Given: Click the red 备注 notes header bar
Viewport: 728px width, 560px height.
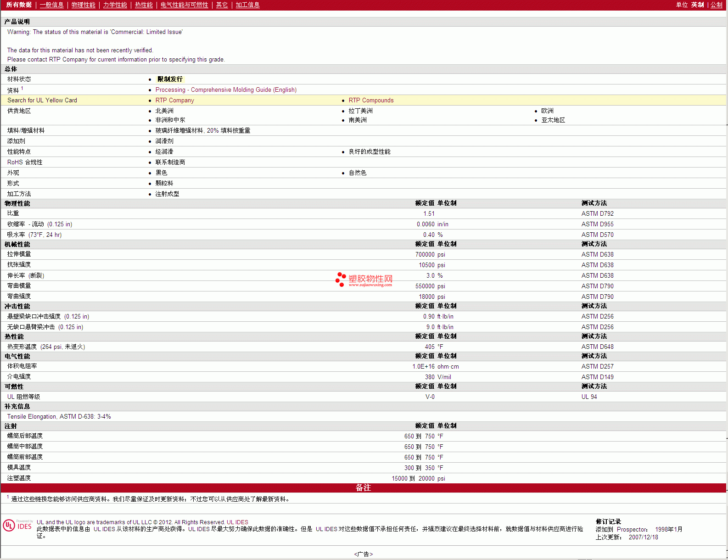Looking at the screenshot, I should click(363, 488).
